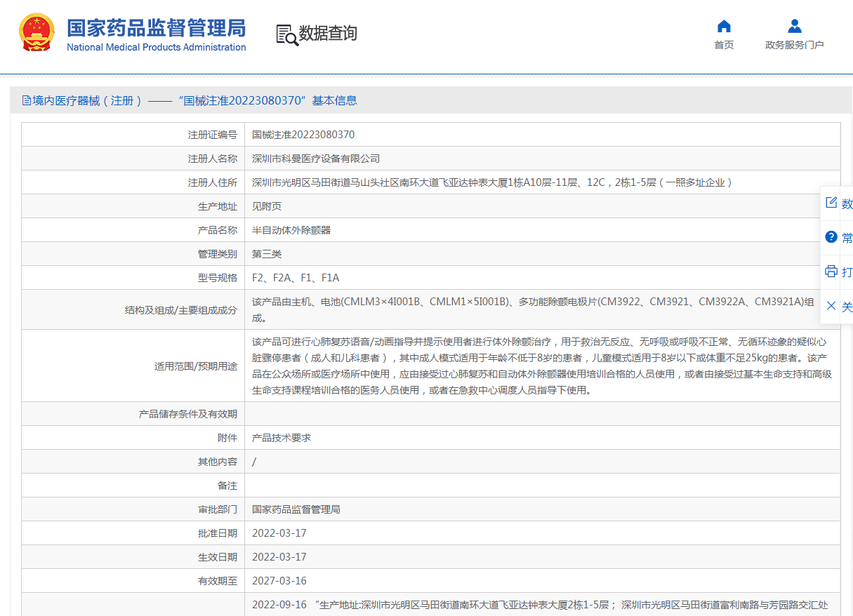Click the printer icon in side panel

831,272
